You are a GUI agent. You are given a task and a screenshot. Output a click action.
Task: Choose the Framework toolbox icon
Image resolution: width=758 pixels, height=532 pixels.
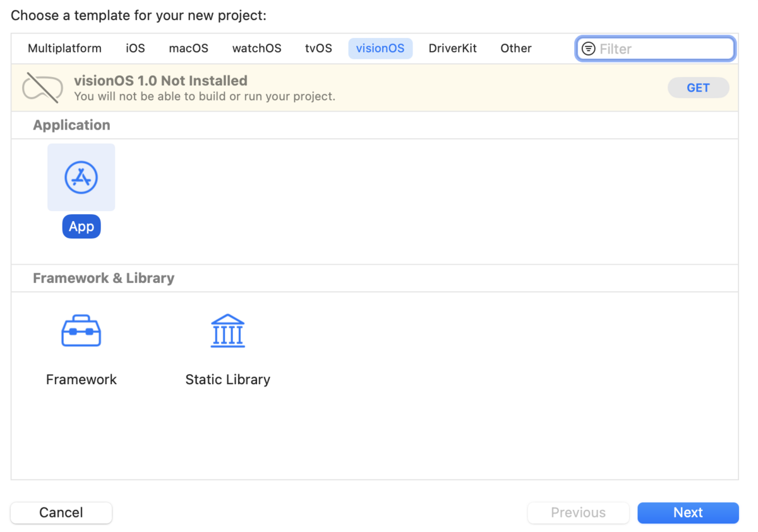coord(81,330)
